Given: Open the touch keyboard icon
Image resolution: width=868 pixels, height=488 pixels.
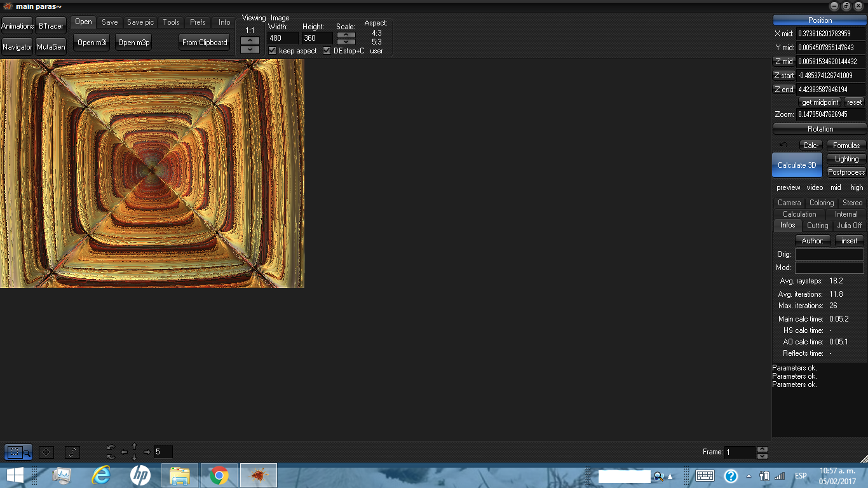Looking at the screenshot, I should click(x=705, y=476).
